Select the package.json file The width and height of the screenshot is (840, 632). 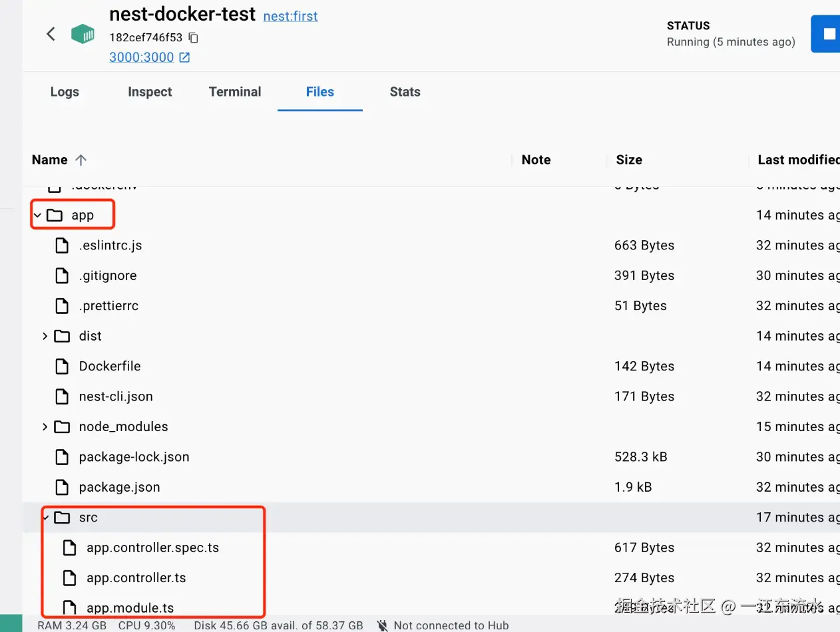pyautogui.click(x=119, y=488)
